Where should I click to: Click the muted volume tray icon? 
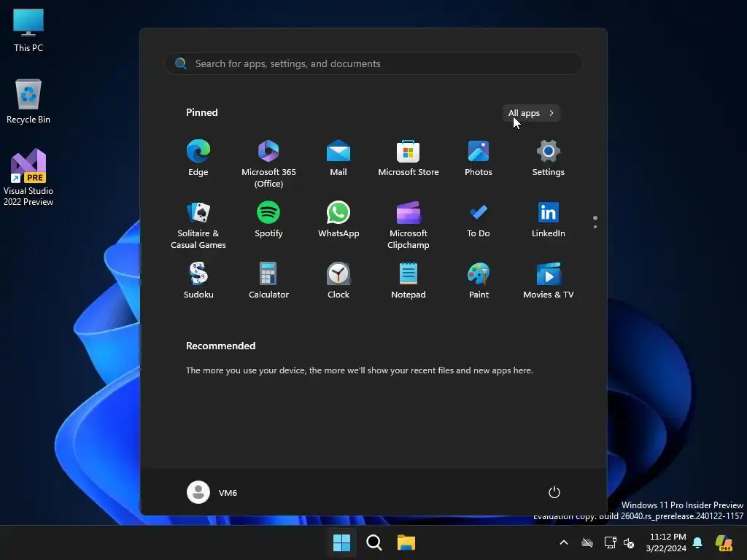point(629,542)
